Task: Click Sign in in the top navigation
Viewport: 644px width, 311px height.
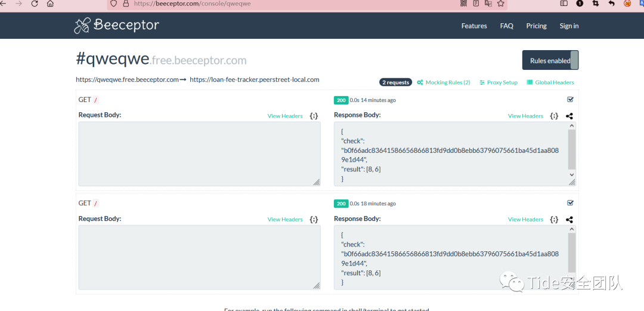Action: click(x=569, y=26)
